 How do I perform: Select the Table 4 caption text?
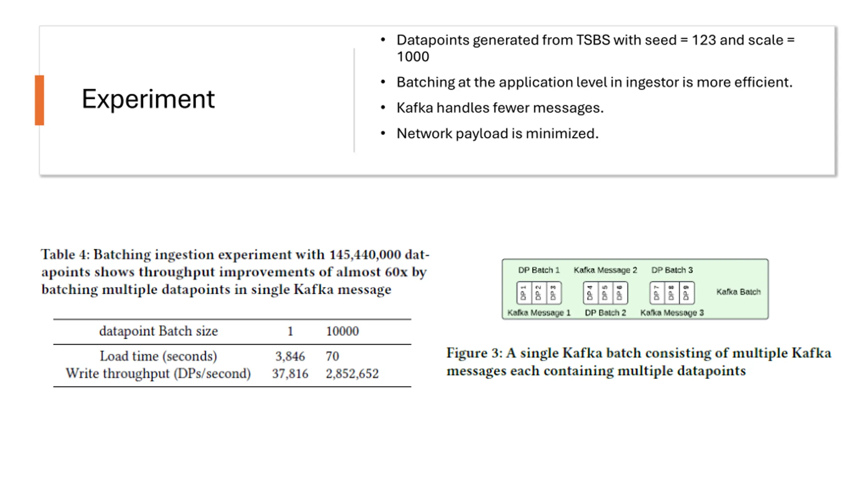click(x=235, y=272)
